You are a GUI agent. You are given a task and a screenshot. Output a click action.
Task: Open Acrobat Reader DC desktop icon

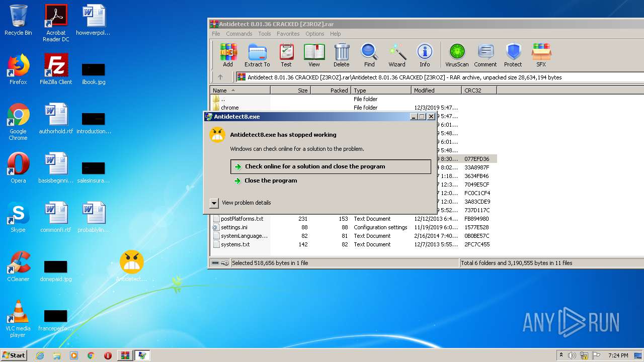pos(56,23)
